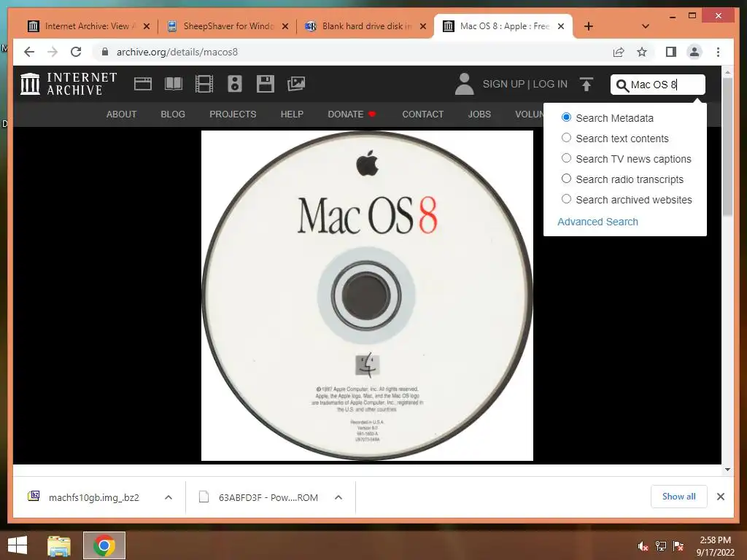The width and height of the screenshot is (747, 560).
Task: Open the CONTACT nav link
Action: 423,114
